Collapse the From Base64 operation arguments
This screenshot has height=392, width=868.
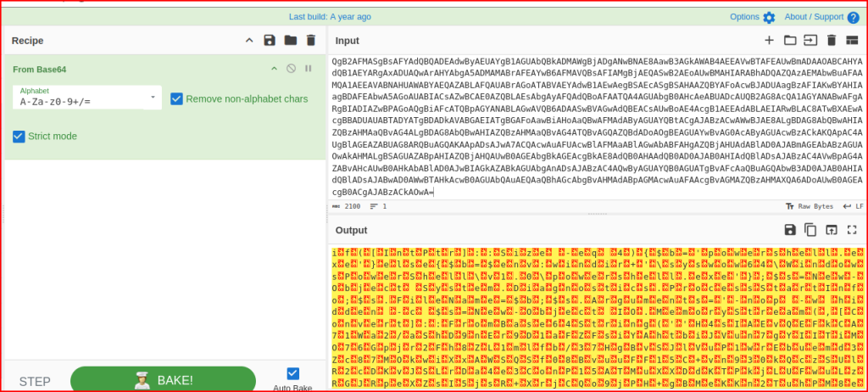coord(274,69)
